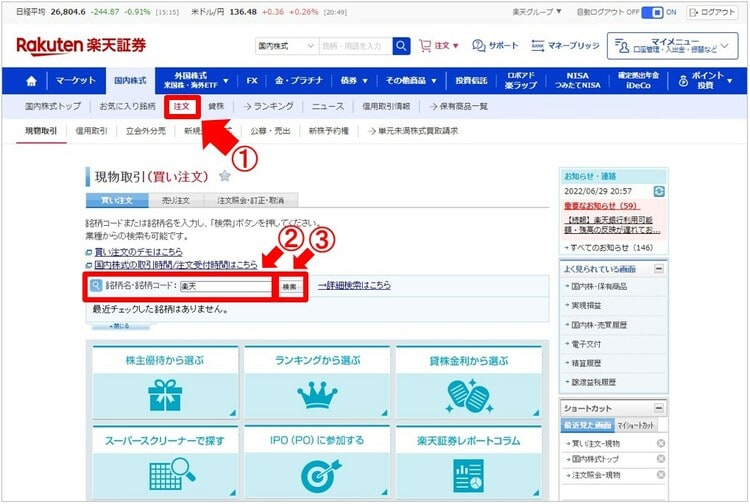
Task: Click the crown ranking icon tile
Action: 317,395
